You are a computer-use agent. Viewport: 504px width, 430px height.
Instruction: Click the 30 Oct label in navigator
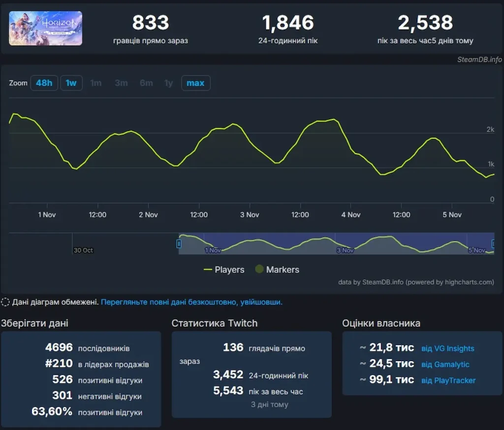point(83,250)
